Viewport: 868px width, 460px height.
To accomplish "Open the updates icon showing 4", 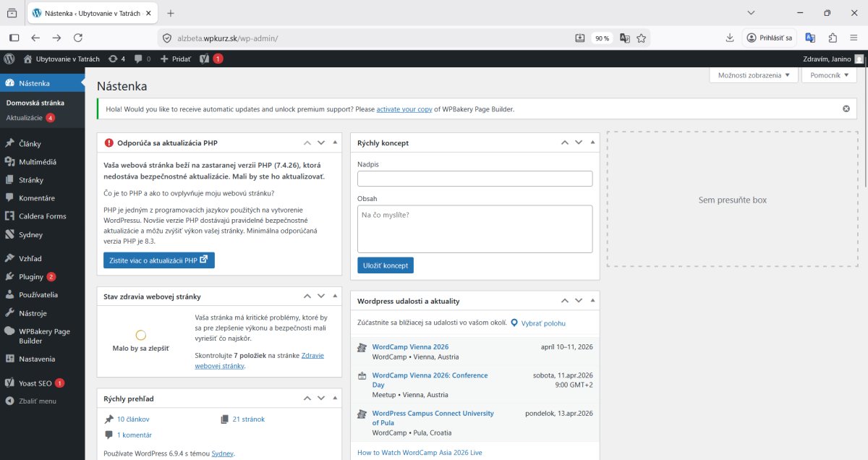I will click(116, 59).
